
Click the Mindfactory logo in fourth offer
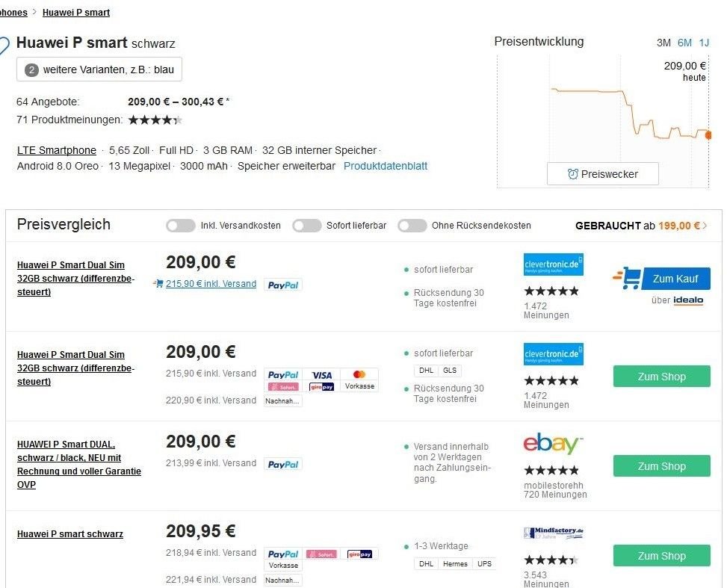tap(553, 533)
